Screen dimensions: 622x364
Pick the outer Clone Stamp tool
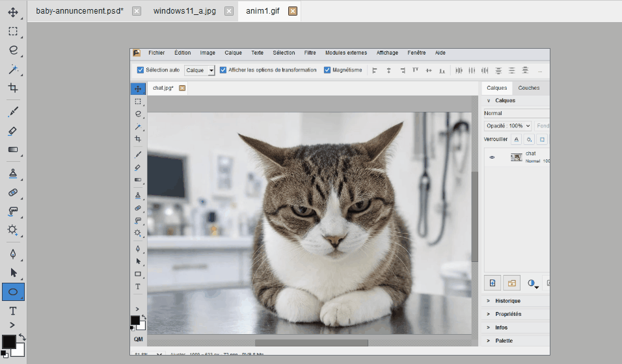pyautogui.click(x=13, y=174)
